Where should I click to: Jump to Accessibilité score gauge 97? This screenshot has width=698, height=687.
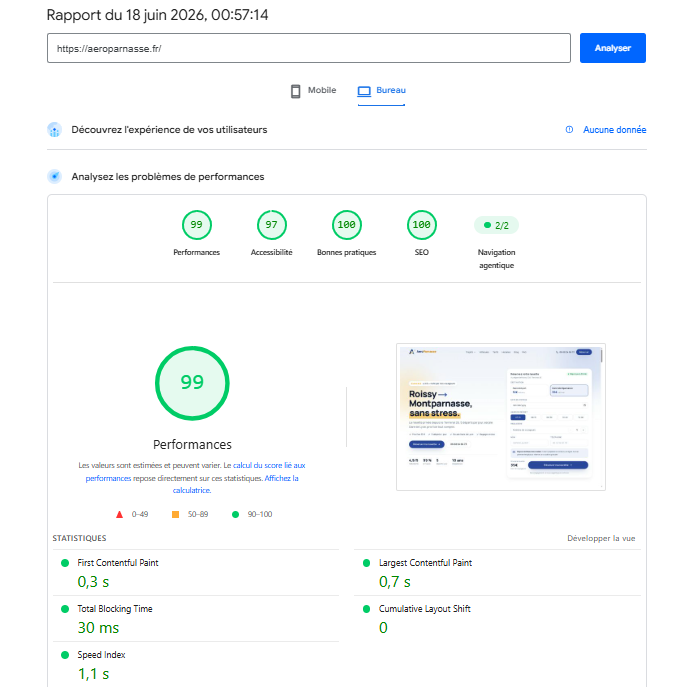point(272,225)
